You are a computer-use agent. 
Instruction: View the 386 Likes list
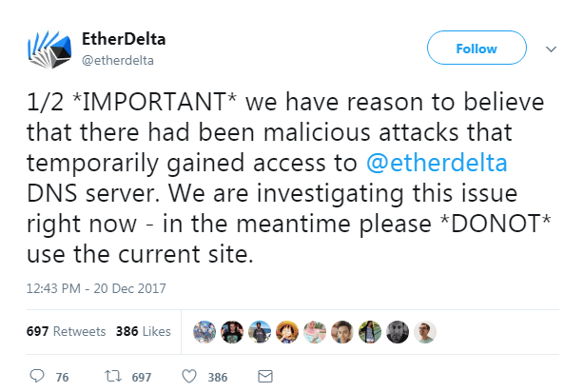[x=143, y=331]
